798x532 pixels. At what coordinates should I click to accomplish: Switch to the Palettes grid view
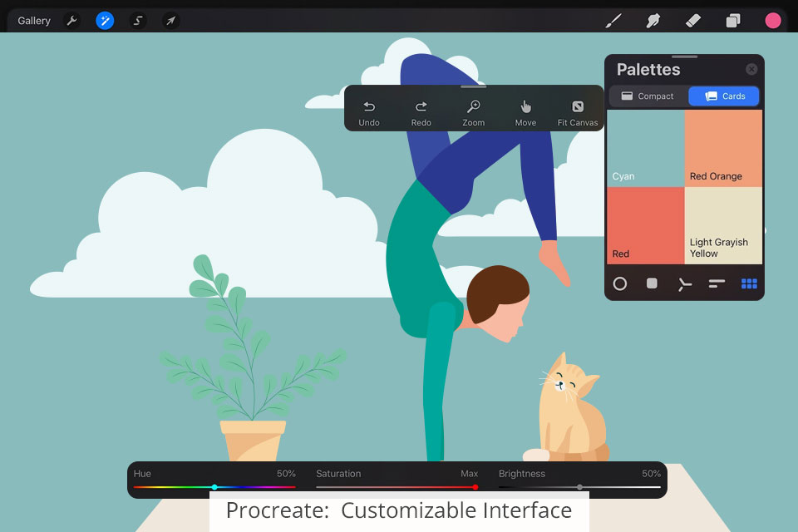click(x=749, y=283)
